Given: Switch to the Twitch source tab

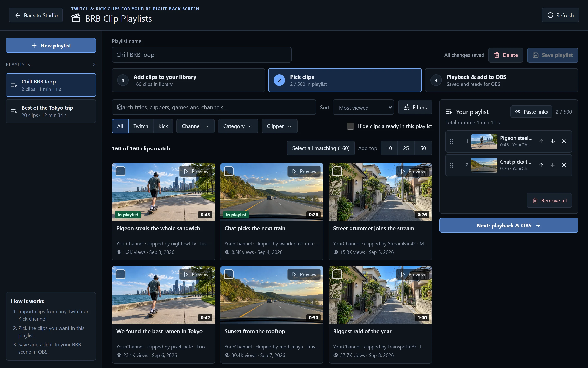Looking at the screenshot, I should (141, 126).
